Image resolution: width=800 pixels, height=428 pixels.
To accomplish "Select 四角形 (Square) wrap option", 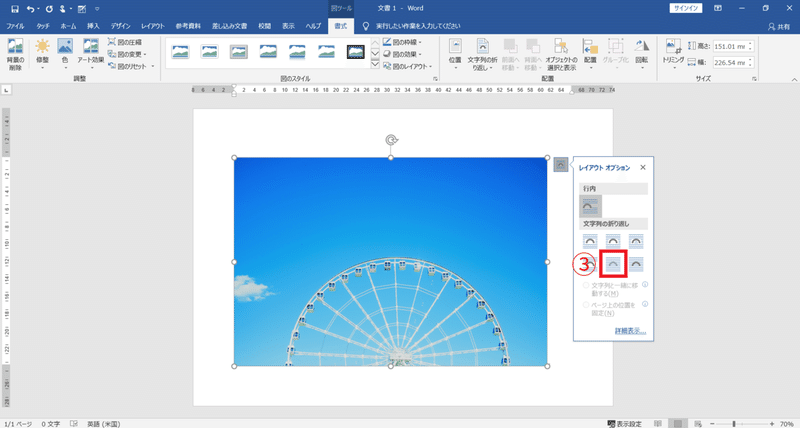I will pos(590,241).
